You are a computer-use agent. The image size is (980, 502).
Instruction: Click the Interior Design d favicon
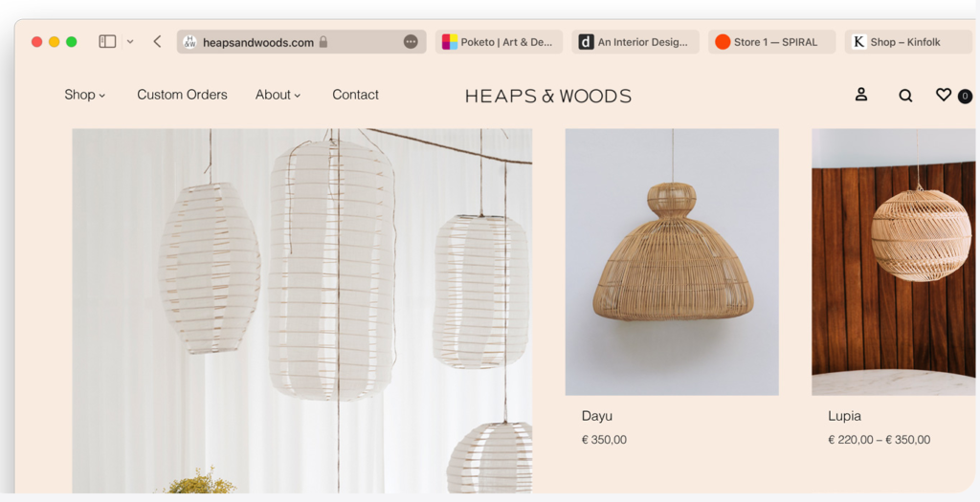tap(586, 42)
